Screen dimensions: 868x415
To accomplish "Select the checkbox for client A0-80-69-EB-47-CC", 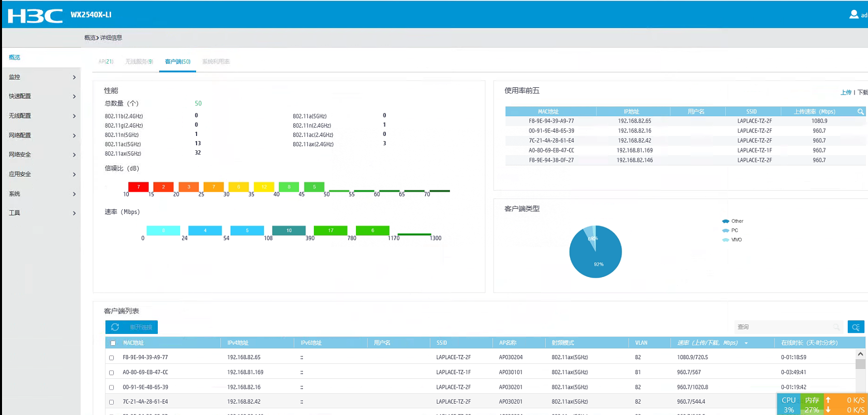I will (112, 373).
